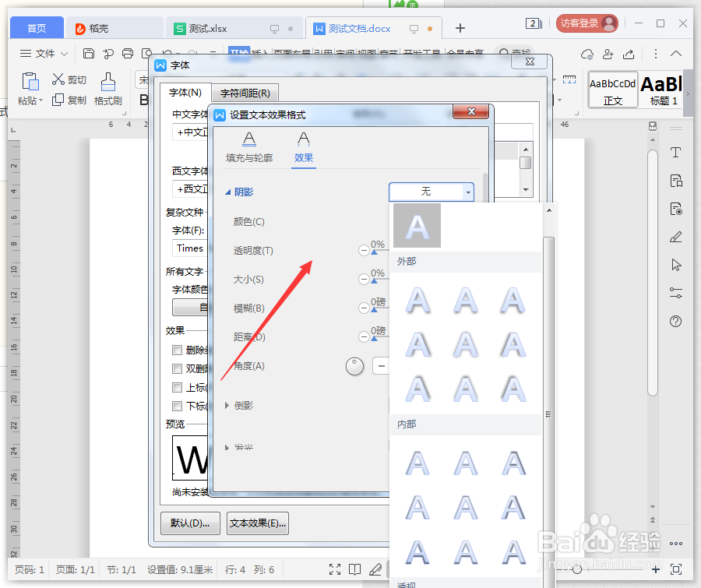Click the annotation pen icon on right sidebar
This screenshot has height=588, width=701.
676,236
